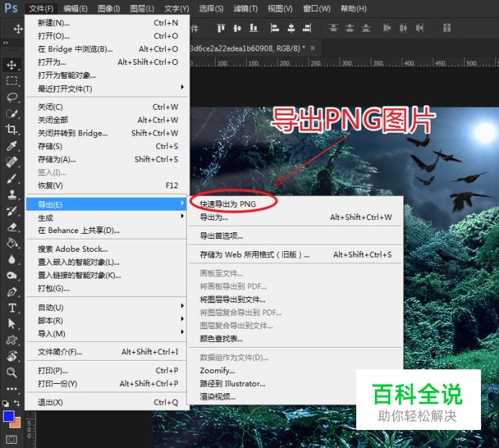Expand the toolbox panel double-arrow
Viewport: 499px width, 448px height.
[6, 43]
